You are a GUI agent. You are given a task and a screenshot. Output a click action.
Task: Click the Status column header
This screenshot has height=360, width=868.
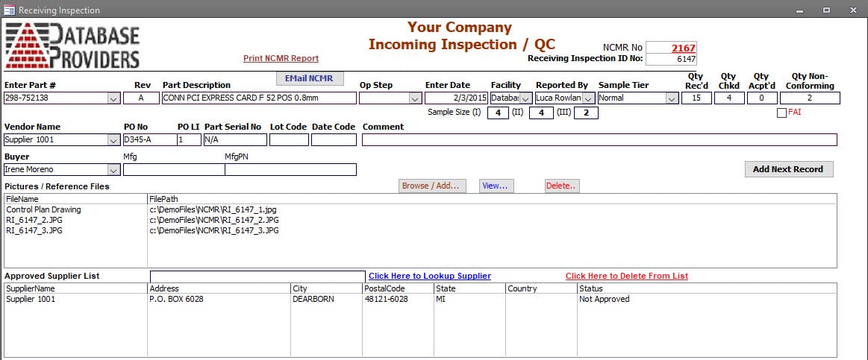(x=707, y=288)
